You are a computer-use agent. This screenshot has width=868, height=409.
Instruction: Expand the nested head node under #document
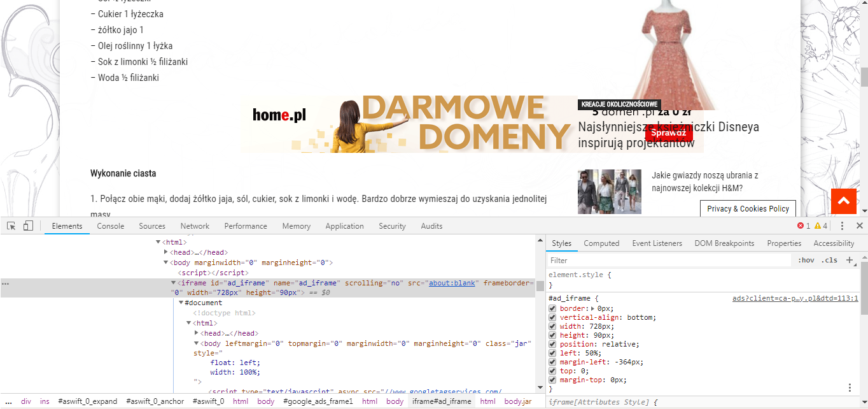click(197, 333)
